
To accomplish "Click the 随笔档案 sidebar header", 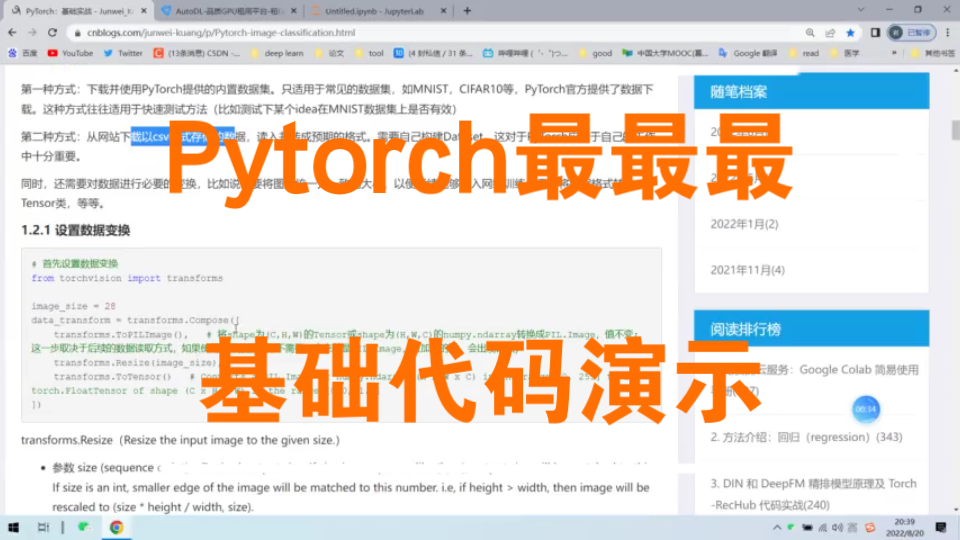I will [811, 92].
